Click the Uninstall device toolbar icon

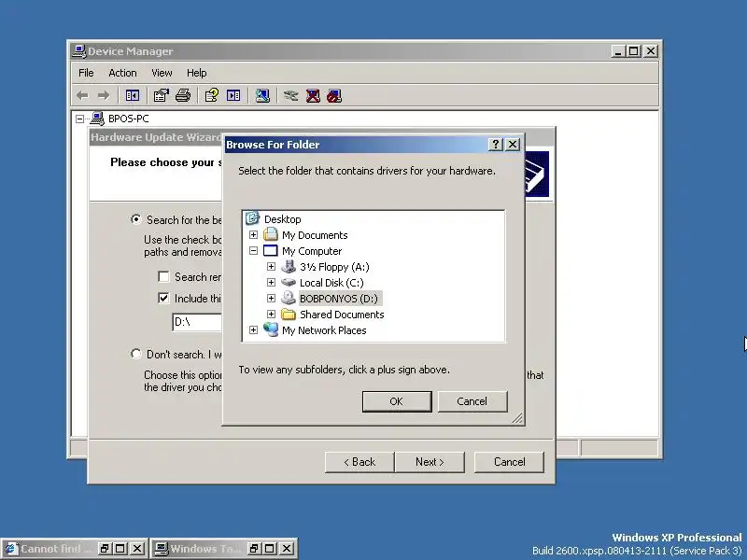(313, 96)
